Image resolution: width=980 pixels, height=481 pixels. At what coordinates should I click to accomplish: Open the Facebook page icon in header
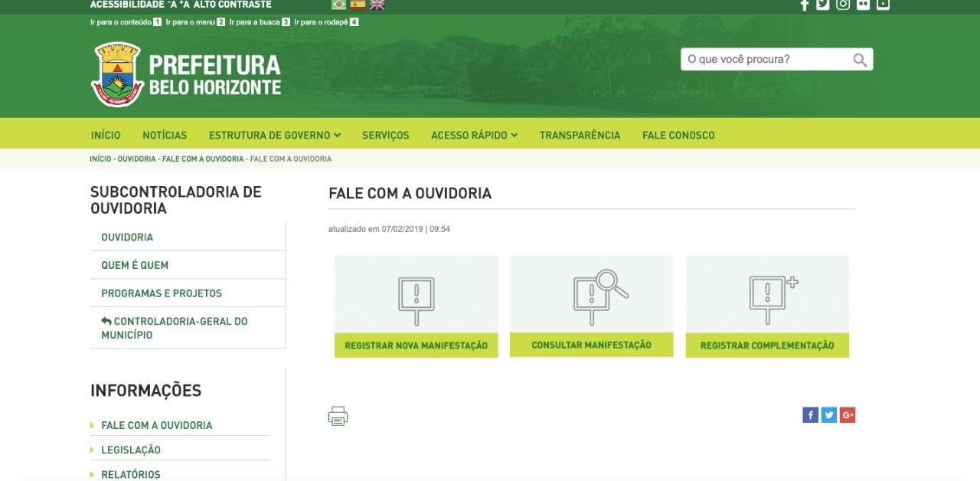805,5
